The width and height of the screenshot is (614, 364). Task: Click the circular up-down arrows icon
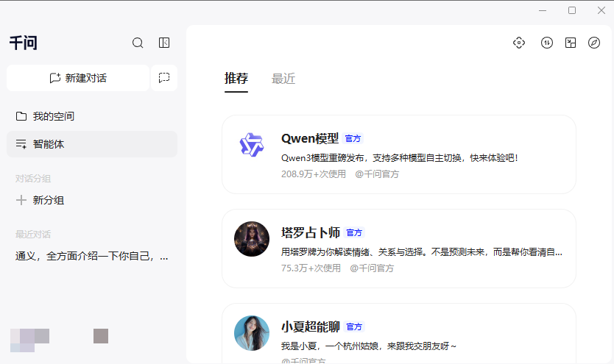[x=547, y=43]
